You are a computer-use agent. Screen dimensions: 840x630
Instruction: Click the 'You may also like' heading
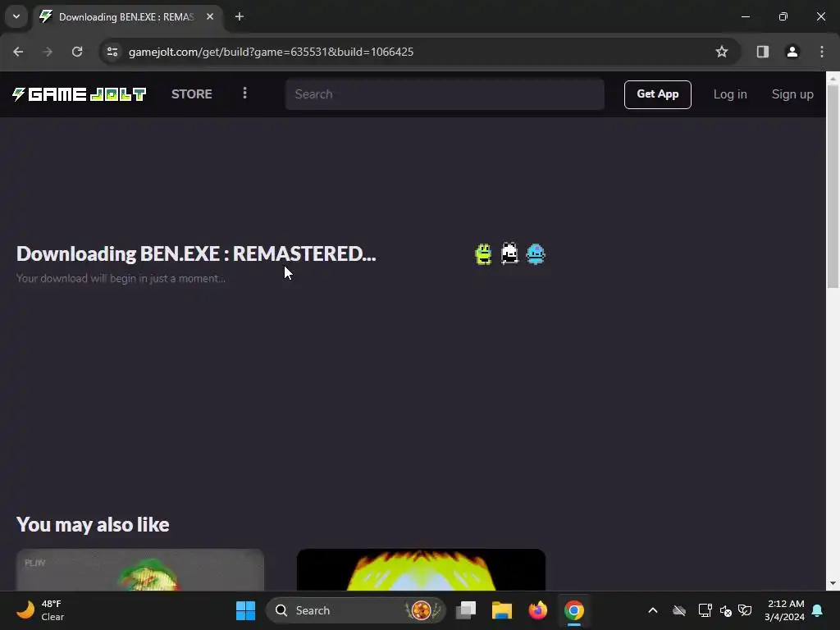pos(93,524)
